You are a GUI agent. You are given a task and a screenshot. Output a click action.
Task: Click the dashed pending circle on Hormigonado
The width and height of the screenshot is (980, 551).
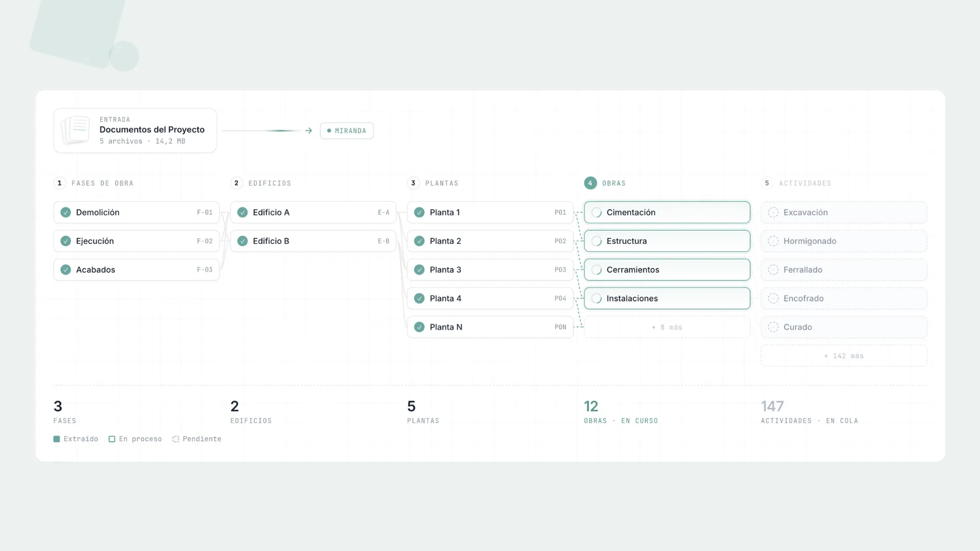click(x=773, y=241)
